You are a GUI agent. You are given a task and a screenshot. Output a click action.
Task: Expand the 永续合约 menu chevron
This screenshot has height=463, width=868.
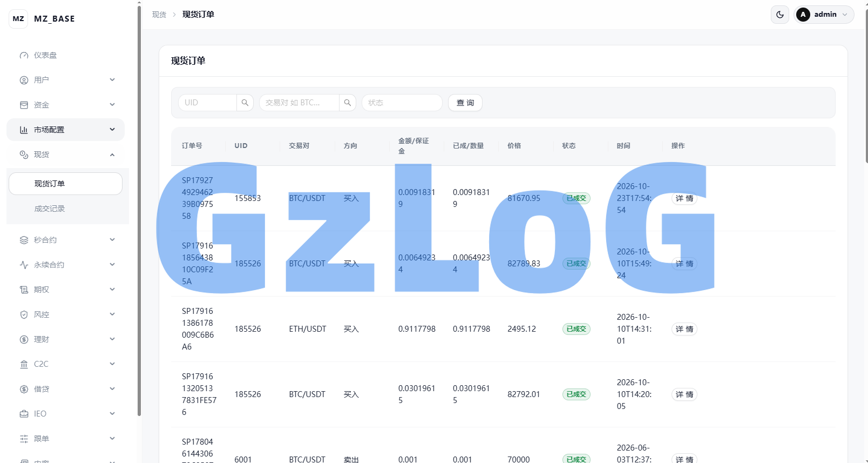(112, 265)
